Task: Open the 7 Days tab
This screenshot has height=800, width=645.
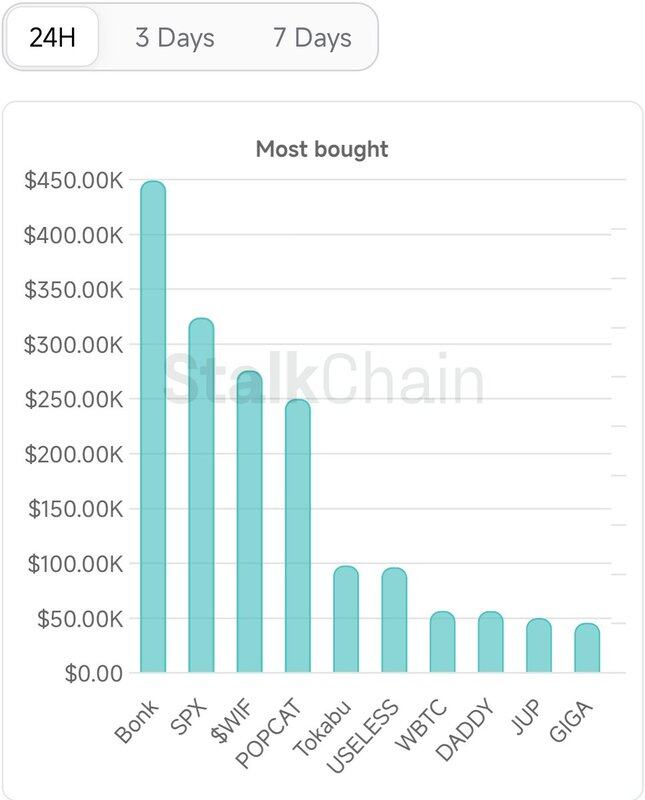Action: coord(312,38)
